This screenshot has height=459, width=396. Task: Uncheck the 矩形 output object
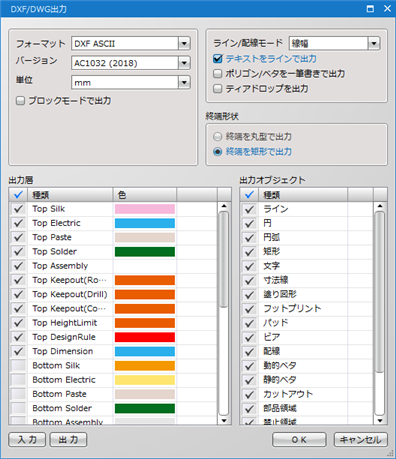[x=249, y=252]
